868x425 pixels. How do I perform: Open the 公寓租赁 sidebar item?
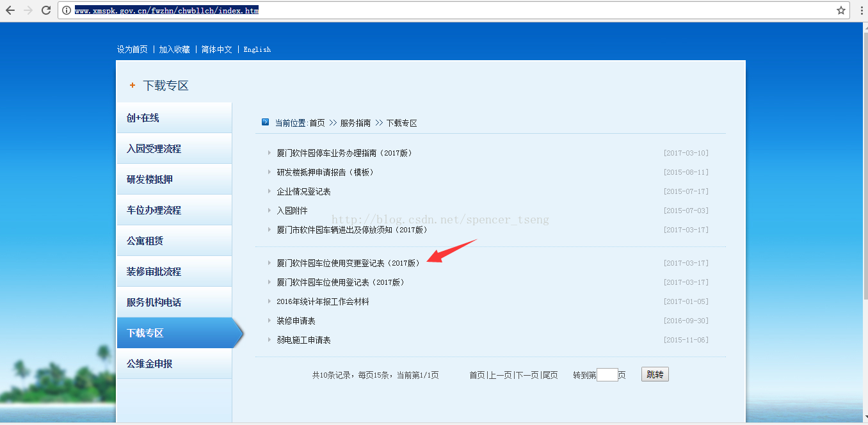tap(174, 241)
